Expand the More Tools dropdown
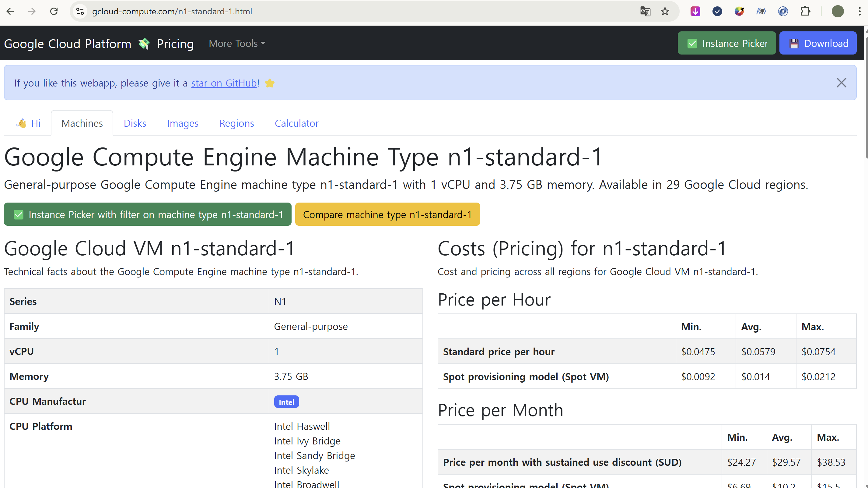Screen dimensions: 868x488 coord(237,44)
